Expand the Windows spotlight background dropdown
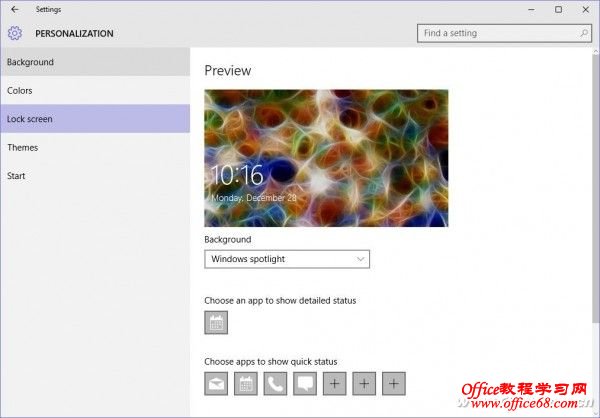This screenshot has height=418, width=600. point(287,259)
